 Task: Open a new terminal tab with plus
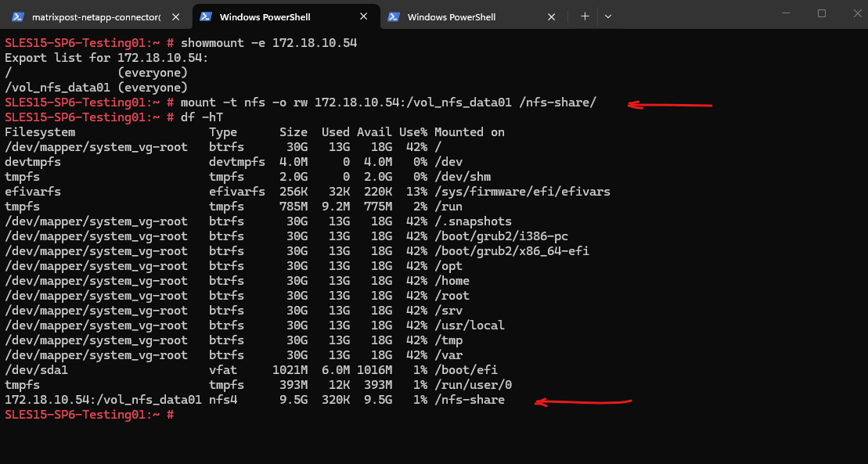point(585,16)
